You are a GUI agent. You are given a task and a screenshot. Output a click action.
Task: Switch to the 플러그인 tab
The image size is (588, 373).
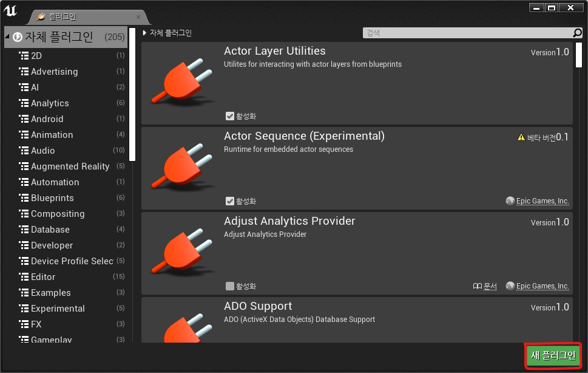point(88,17)
